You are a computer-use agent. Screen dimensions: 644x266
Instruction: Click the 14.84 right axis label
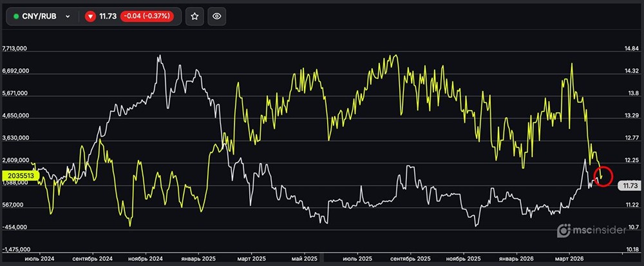click(x=631, y=49)
